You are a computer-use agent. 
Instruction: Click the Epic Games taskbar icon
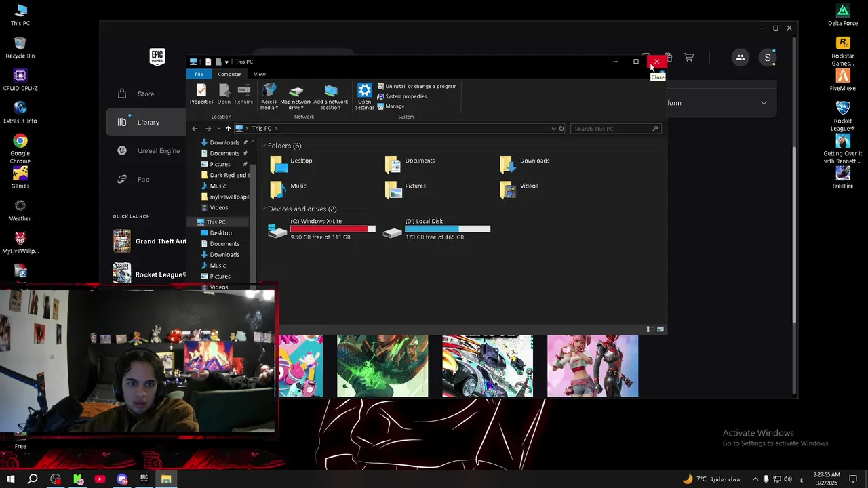point(144,479)
